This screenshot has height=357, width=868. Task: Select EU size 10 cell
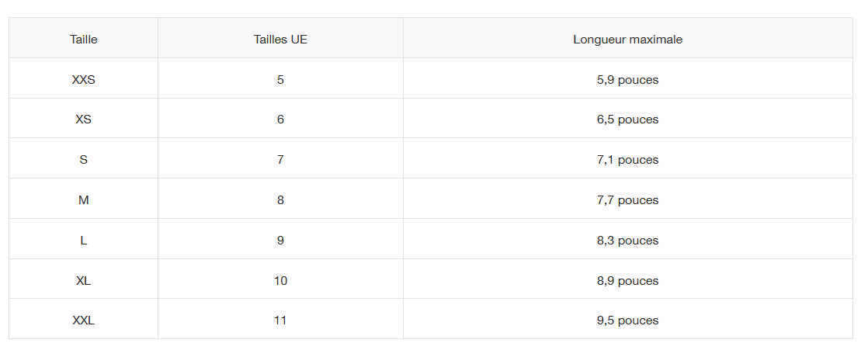tap(280, 281)
